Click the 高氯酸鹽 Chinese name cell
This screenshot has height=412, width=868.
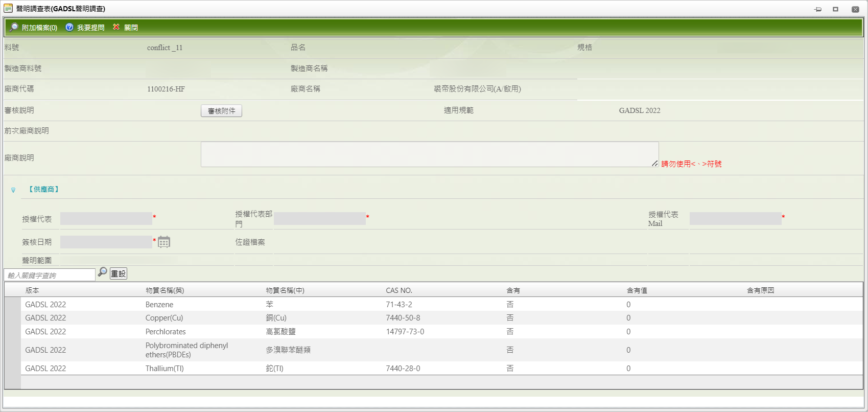[280, 332]
